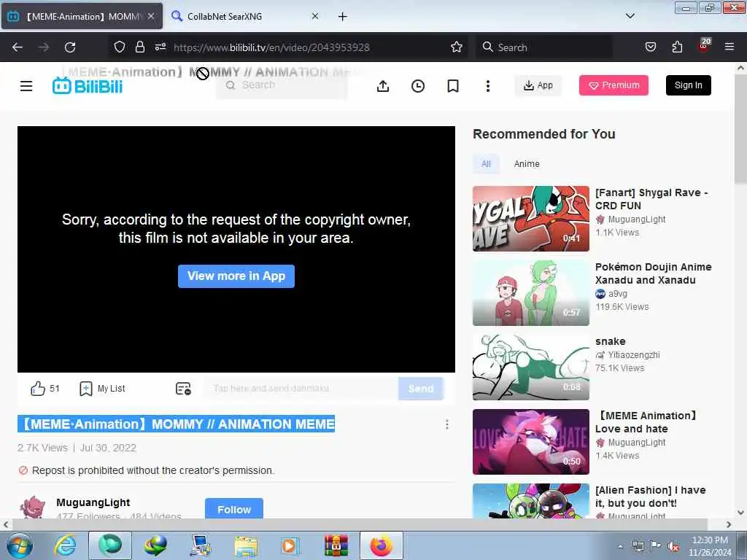Select the All recommendation filter tab
The width and height of the screenshot is (747, 560).
(486, 164)
